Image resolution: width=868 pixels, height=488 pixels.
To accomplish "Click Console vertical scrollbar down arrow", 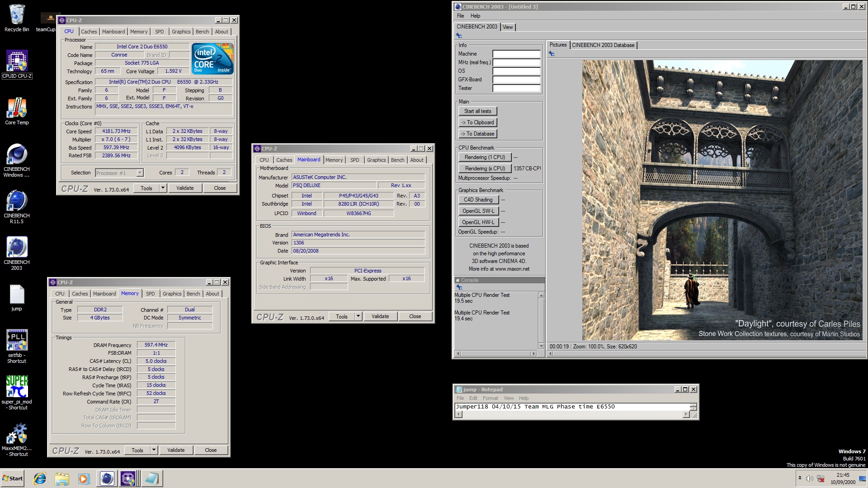I will coord(541,346).
